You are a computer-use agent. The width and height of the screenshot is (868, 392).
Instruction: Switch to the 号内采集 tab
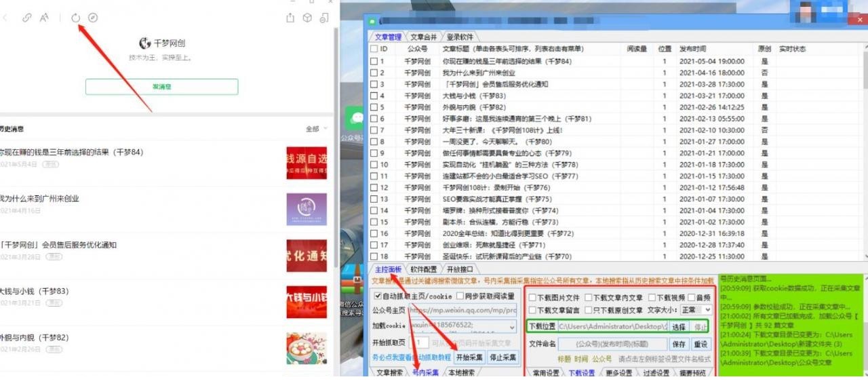426,373
